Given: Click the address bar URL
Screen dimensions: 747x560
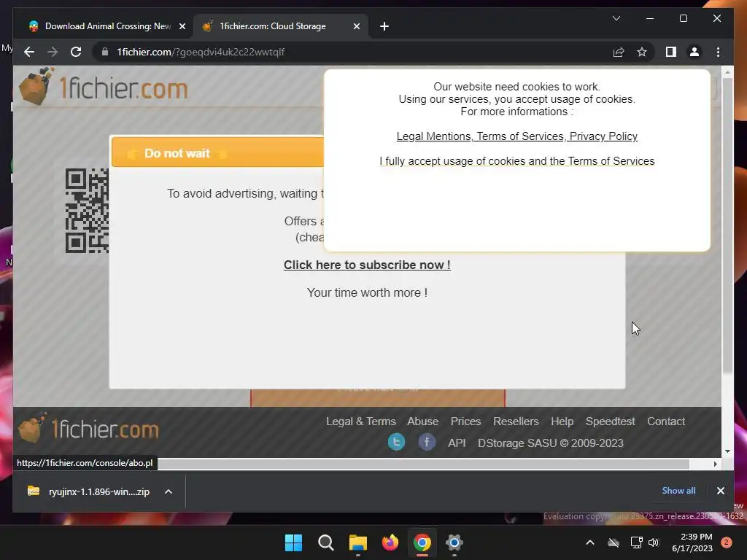Looking at the screenshot, I should coord(201,52).
